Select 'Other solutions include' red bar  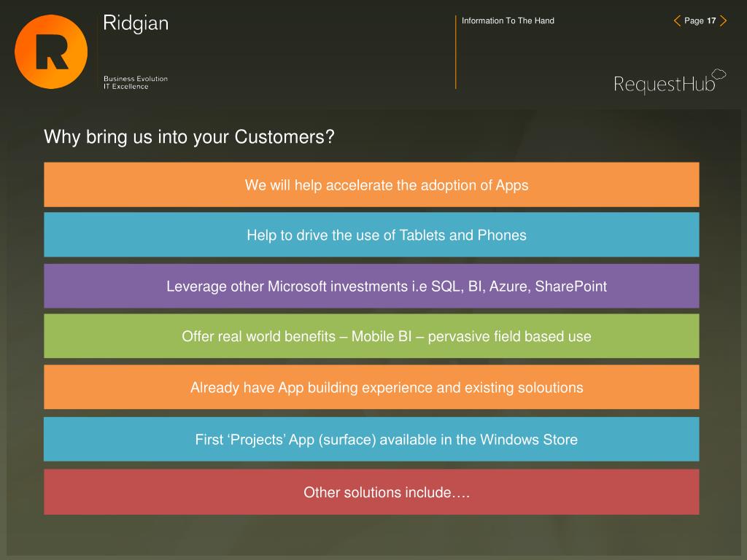(371, 492)
